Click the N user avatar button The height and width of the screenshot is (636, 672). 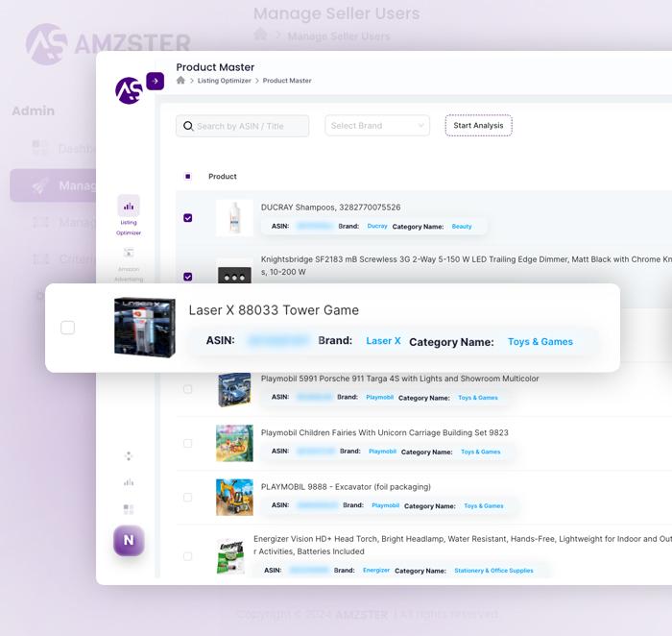(129, 540)
